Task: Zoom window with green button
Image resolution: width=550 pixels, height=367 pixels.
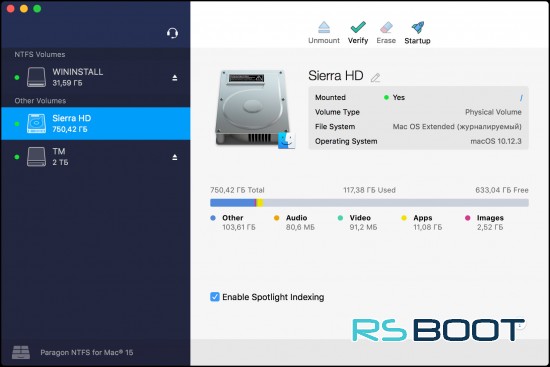Action: tap(37, 8)
